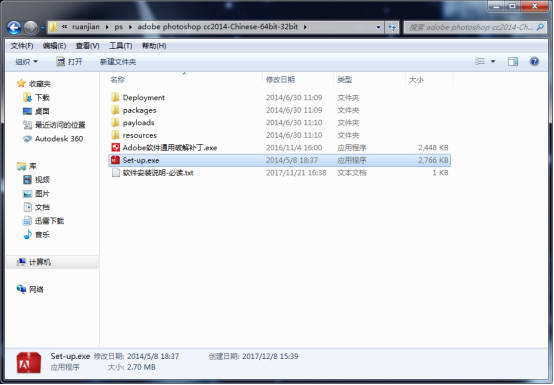Click the Set-up.exe file icon in list
The width and height of the screenshot is (554, 385).
coord(115,160)
